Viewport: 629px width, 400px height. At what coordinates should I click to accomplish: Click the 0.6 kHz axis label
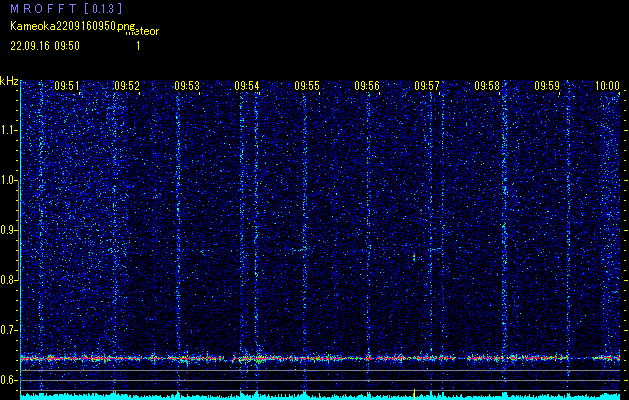9,380
